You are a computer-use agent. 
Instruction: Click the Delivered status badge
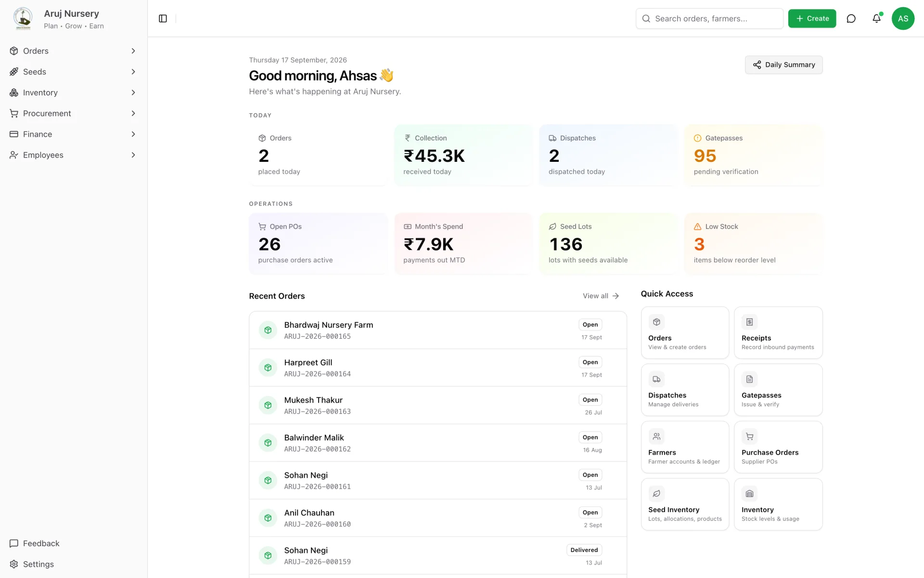(x=584, y=550)
